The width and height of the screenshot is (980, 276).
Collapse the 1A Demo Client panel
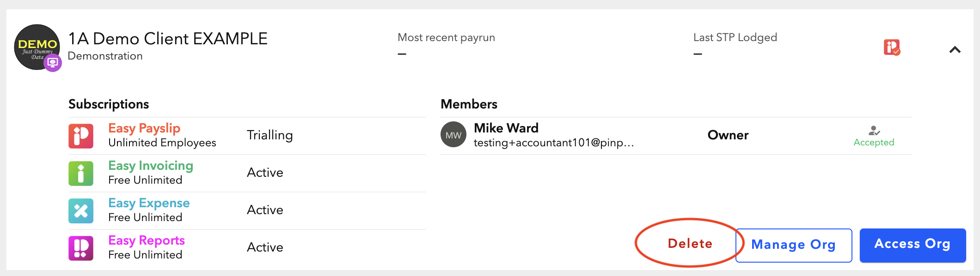pos(955,49)
